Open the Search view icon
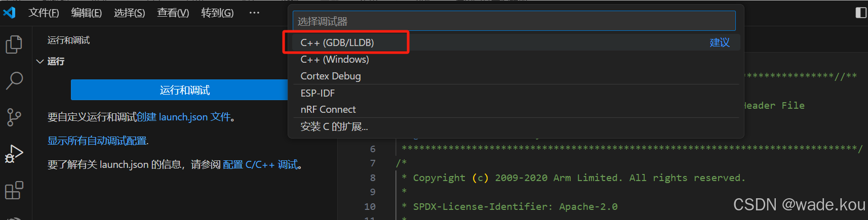 [x=14, y=81]
